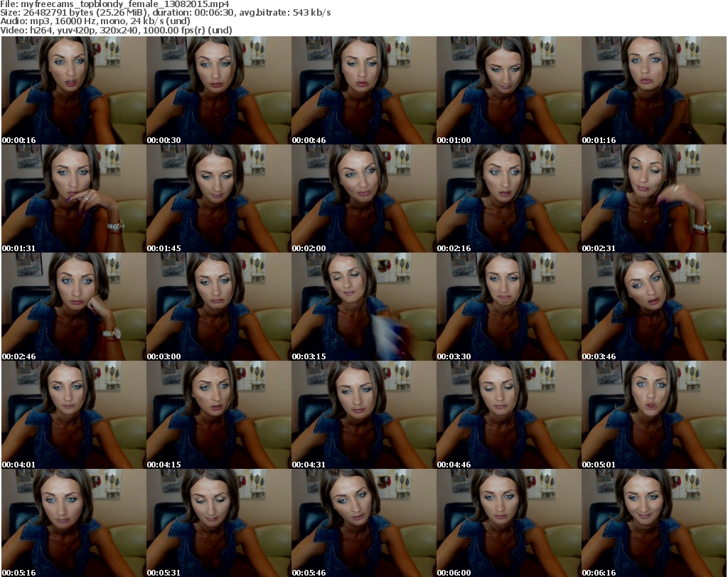Select the thumbnail frame stamped 00:00:30
The width and height of the screenshot is (728, 577).
[219, 90]
